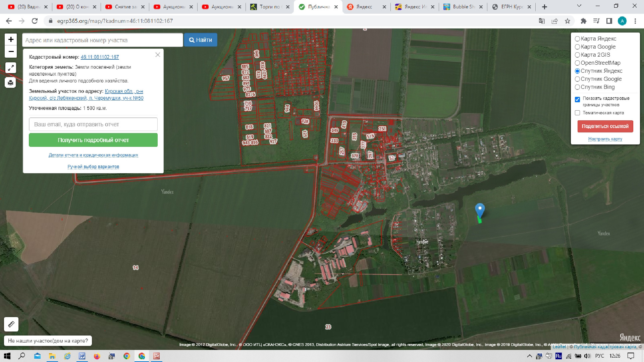644x362 pixels.
Task: Click the print map icon
Action: tap(11, 82)
